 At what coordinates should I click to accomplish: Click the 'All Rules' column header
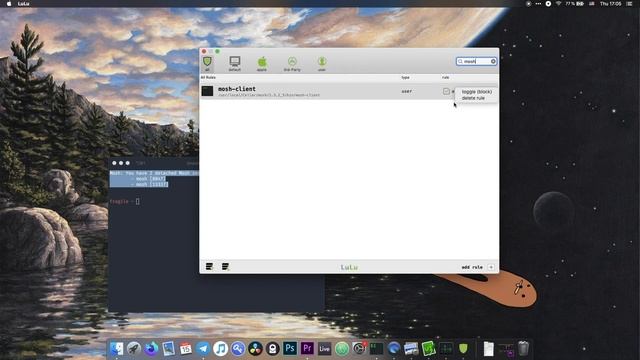208,77
